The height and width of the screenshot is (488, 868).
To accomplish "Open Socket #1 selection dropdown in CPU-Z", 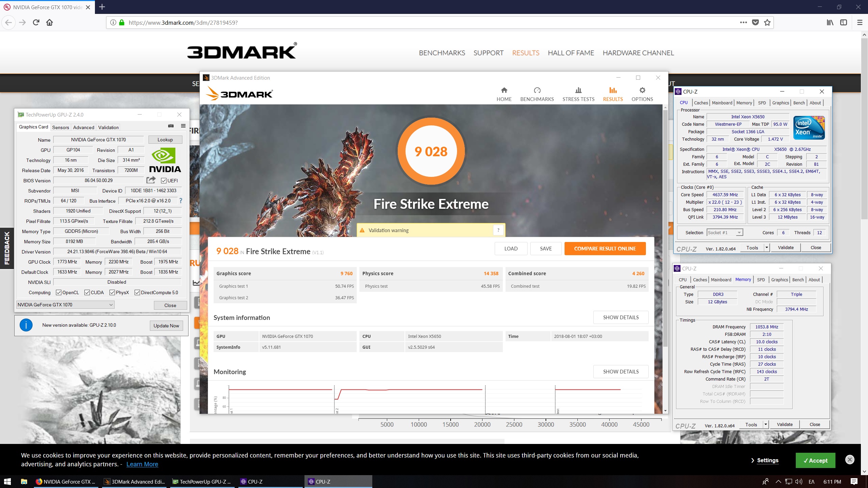I will (725, 232).
